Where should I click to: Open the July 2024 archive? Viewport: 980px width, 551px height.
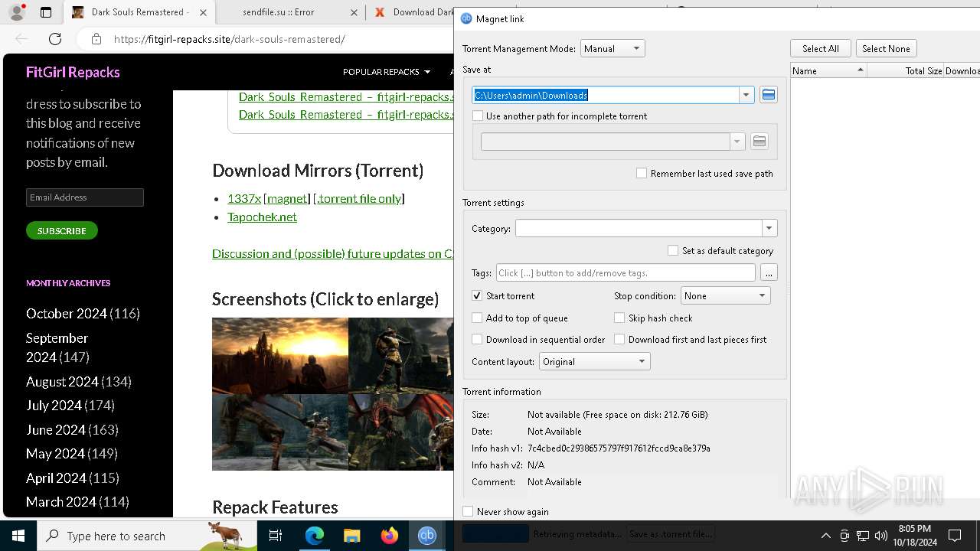tap(55, 406)
